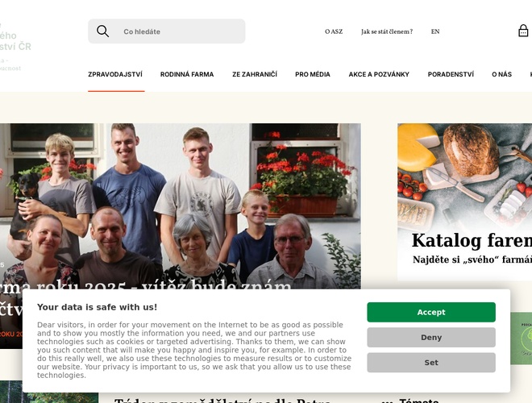Screen dimensions: 532x403
Task: Select the ZPRAVODAJSTVÍ menu item
Action: [115, 74]
